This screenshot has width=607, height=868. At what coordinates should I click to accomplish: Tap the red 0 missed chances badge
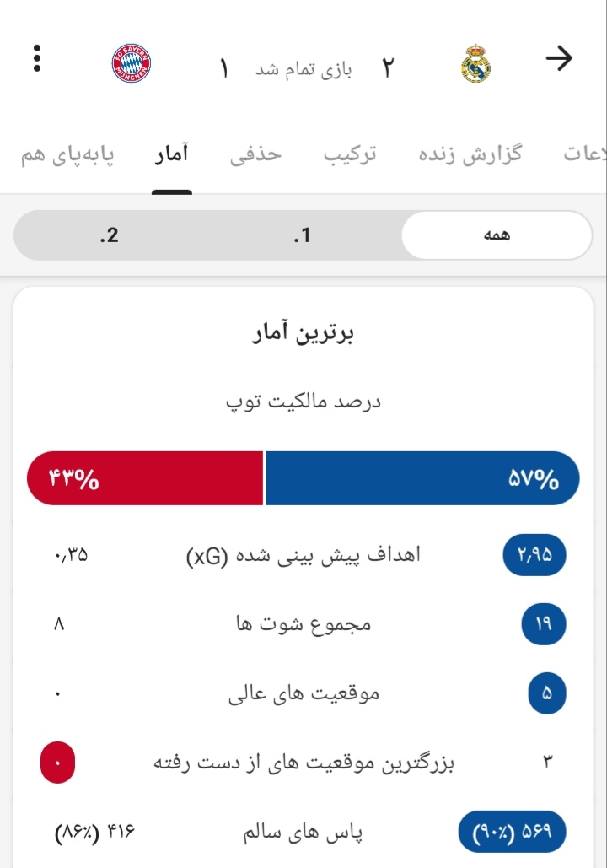point(57,763)
